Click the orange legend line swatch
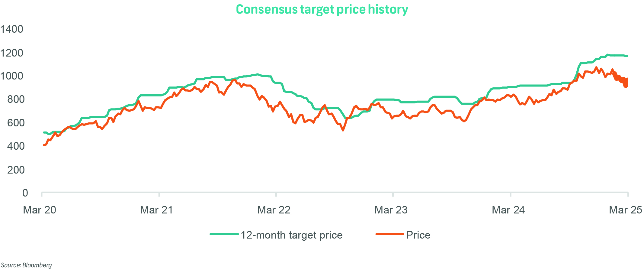 390,234
